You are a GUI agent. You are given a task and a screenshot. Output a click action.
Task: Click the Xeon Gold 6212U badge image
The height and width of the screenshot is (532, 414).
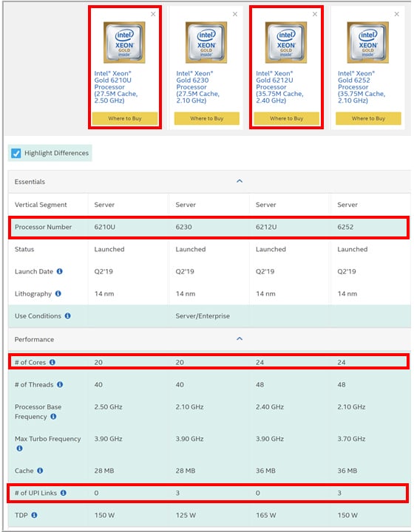pos(285,42)
